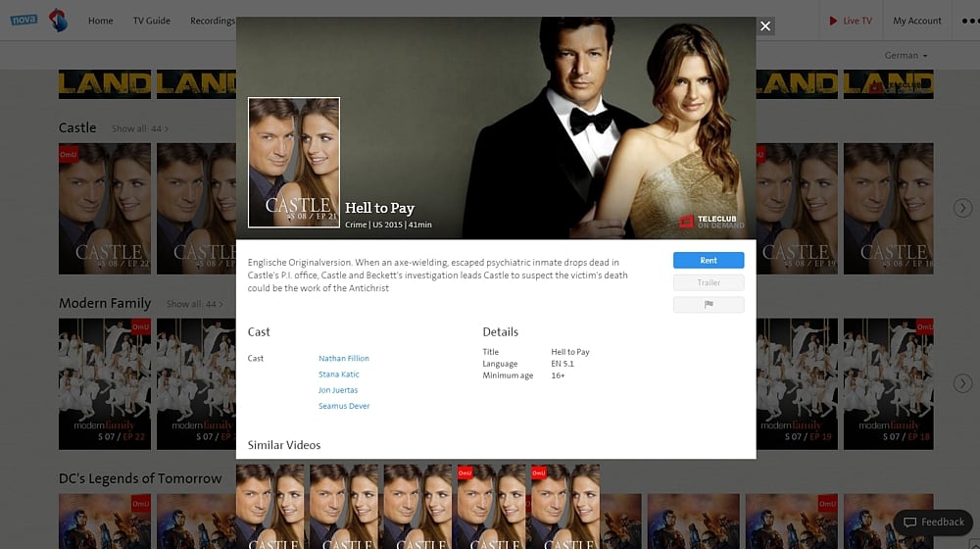Click DC's Legends of Tomorrow heading
Screen dimensions: 980x549
(x=140, y=478)
